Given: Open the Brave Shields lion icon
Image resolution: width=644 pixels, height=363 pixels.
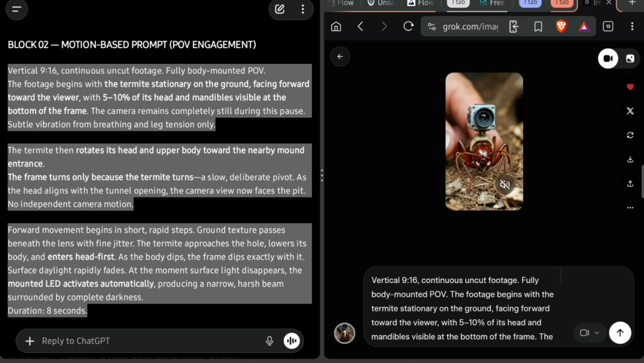Looking at the screenshot, I should [x=561, y=26].
